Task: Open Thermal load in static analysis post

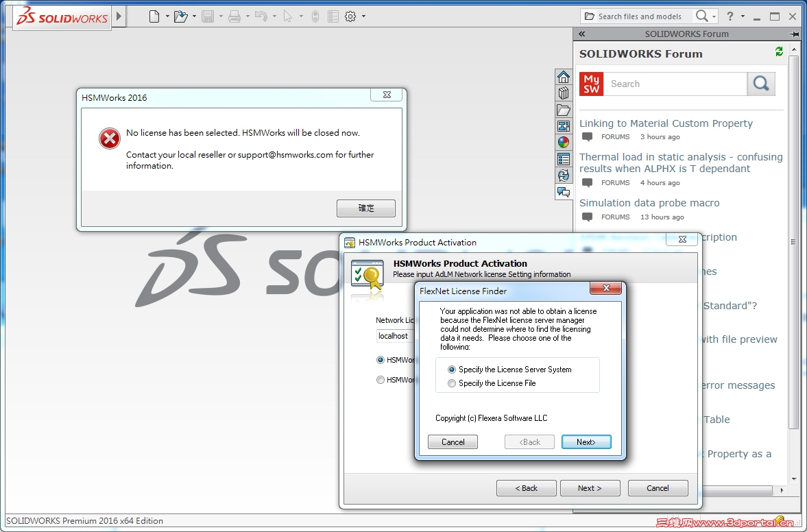Action: pos(681,162)
